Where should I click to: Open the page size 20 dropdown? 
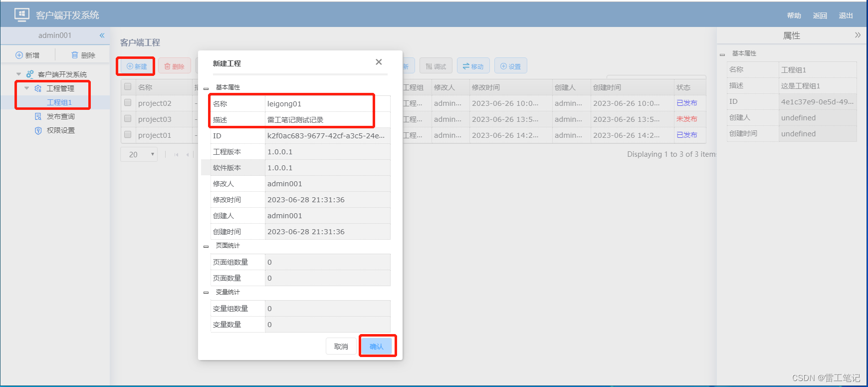click(x=139, y=154)
